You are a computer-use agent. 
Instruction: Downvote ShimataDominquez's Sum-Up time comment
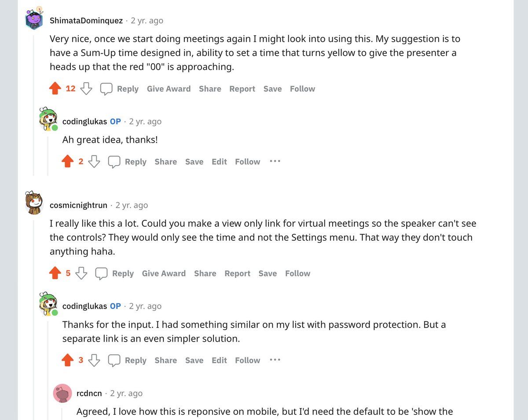tap(86, 89)
